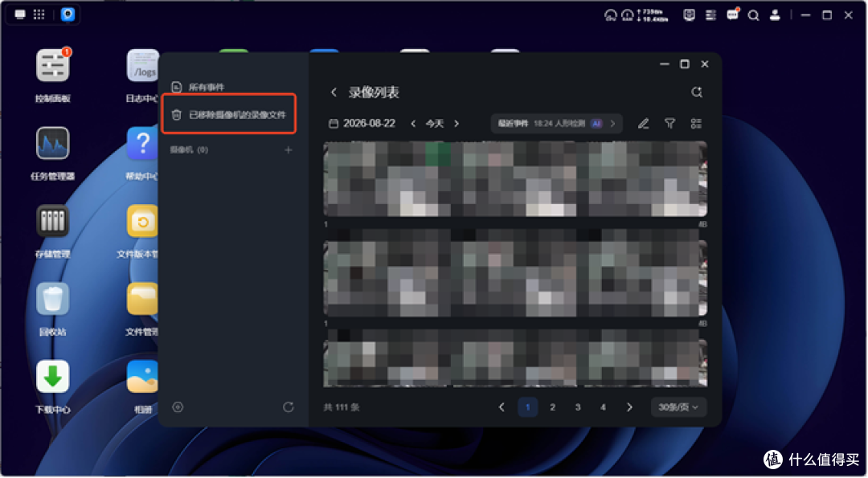Open the task list icon in top bar
This screenshot has height=478, width=868.
[x=710, y=15]
